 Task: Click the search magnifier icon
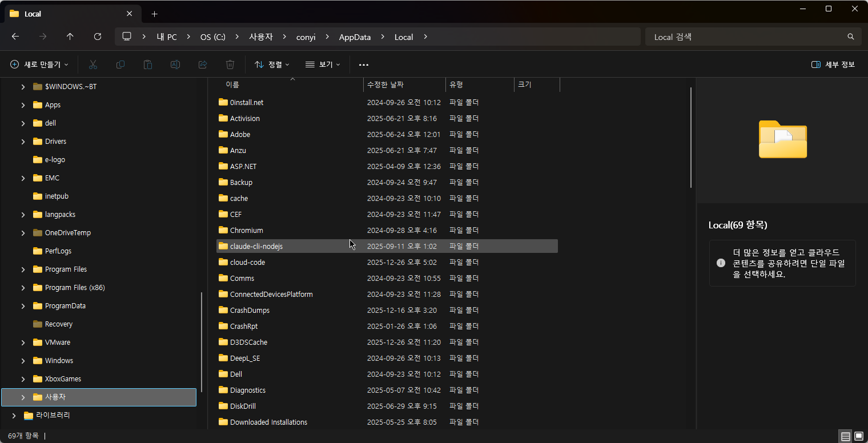[x=851, y=37]
